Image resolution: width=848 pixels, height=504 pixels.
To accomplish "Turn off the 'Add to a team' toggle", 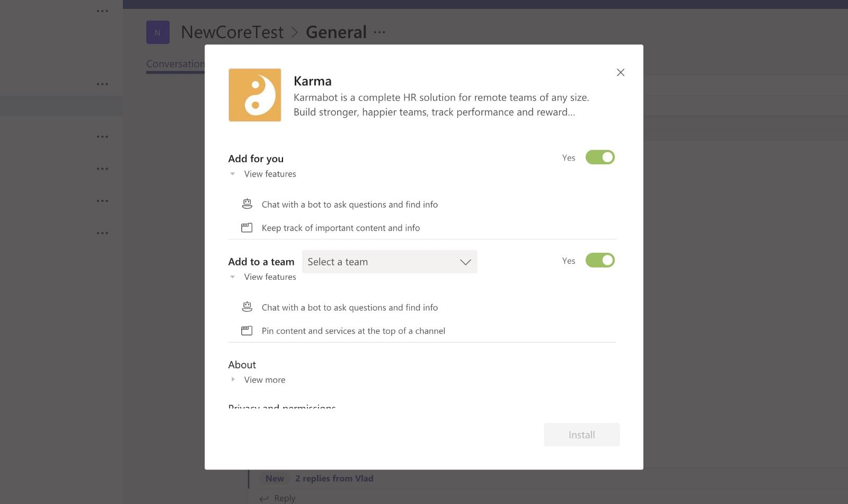I will pyautogui.click(x=600, y=260).
